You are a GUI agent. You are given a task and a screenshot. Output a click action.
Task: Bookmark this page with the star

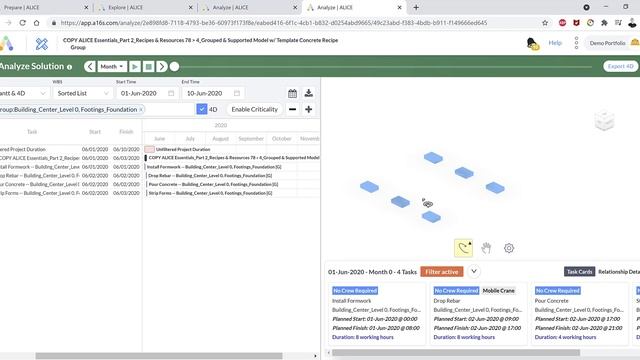pyautogui.click(x=545, y=23)
